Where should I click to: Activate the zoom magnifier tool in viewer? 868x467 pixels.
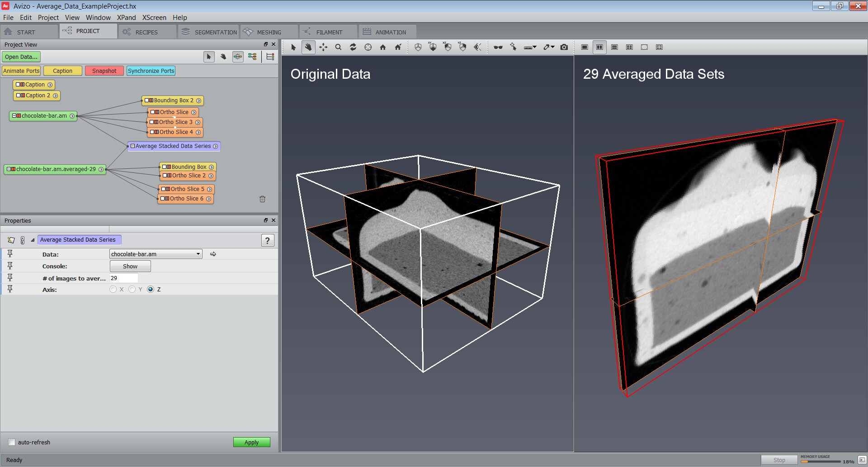[x=338, y=47]
